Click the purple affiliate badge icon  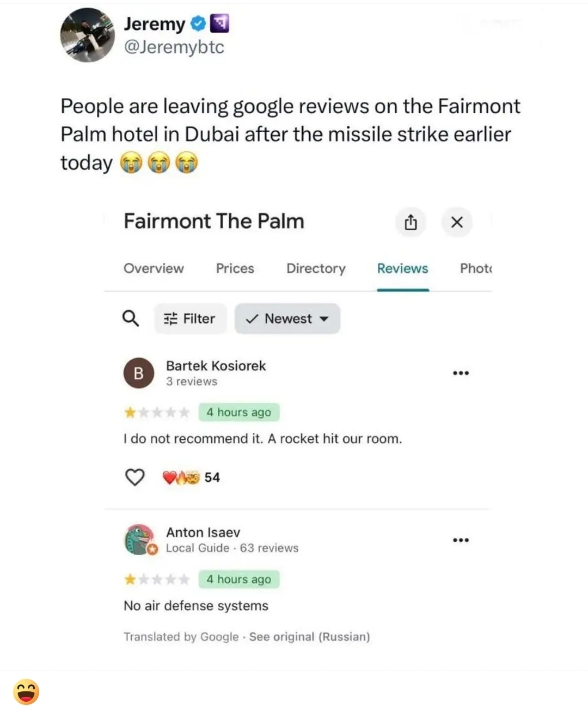pos(219,23)
